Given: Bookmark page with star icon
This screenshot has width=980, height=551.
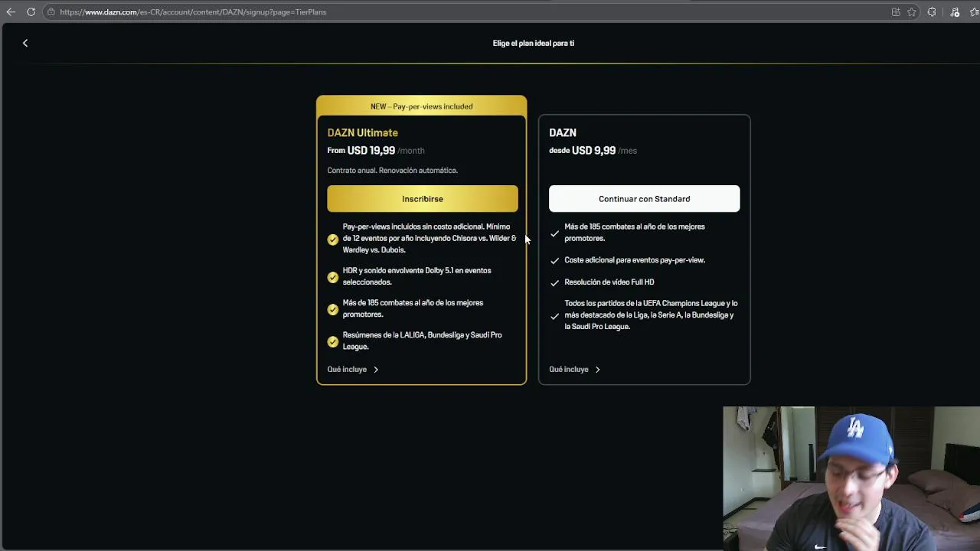Looking at the screenshot, I should click(912, 12).
